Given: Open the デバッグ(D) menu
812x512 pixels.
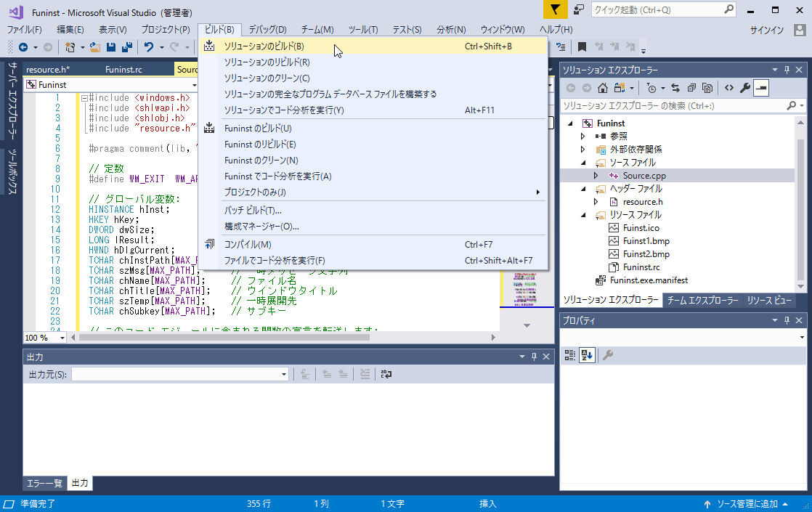Looking at the screenshot, I should tap(268, 30).
